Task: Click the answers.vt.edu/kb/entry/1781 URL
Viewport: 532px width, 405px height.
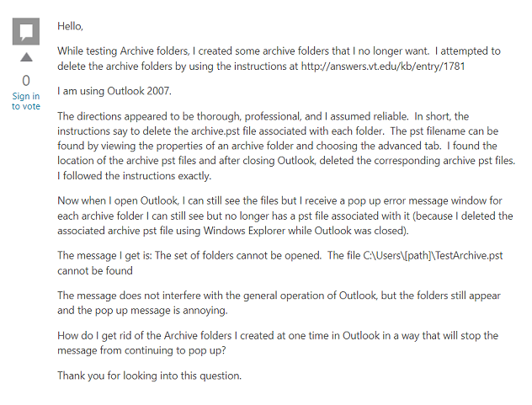Action: pos(383,66)
